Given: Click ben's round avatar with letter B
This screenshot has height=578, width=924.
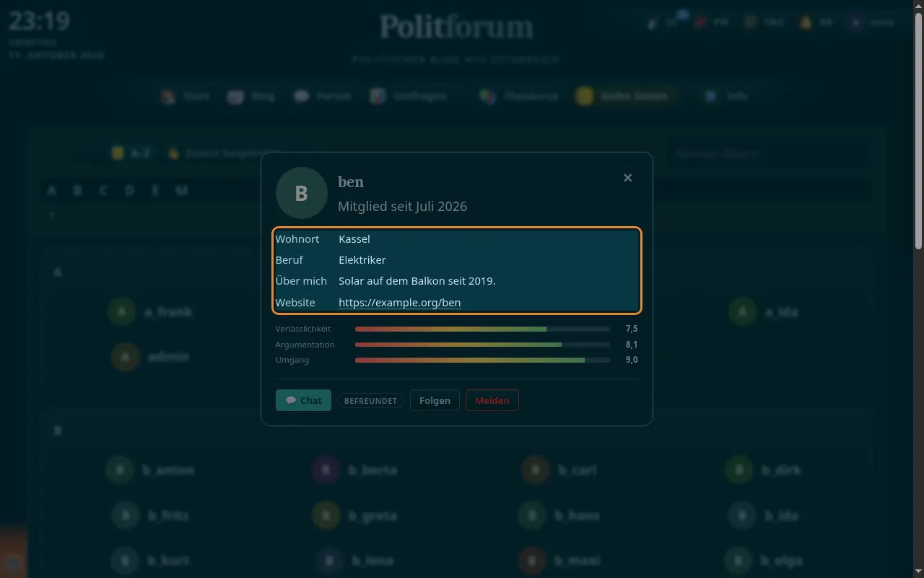Looking at the screenshot, I should (302, 193).
